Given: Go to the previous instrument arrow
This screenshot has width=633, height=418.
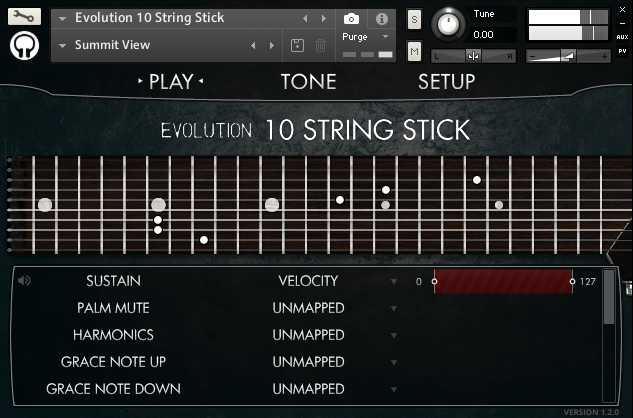Looking at the screenshot, I should 305,19.
